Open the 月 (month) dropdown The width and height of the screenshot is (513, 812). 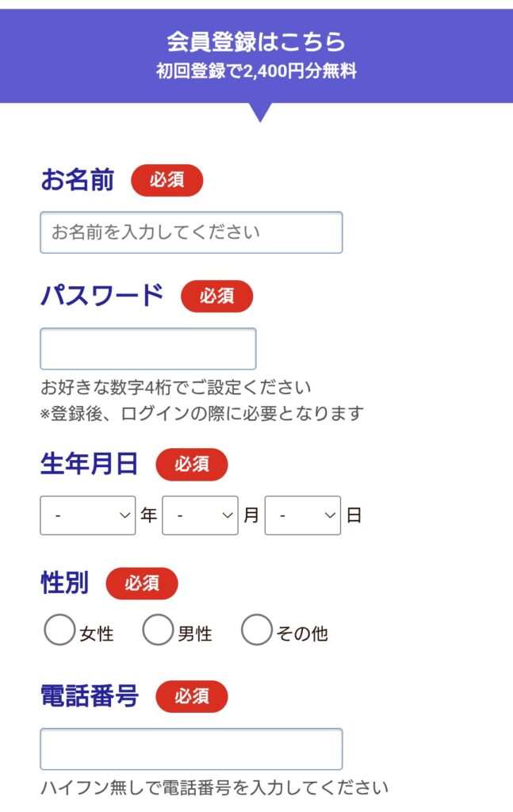pos(200,514)
